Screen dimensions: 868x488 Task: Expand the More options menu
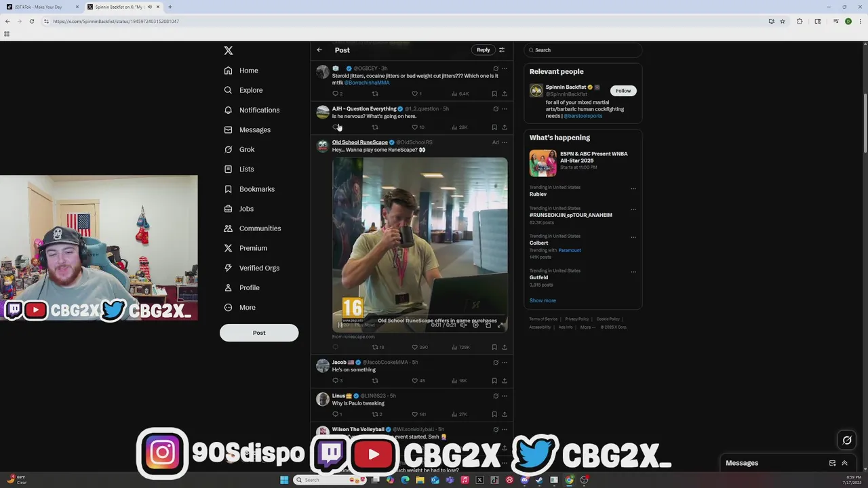point(240,308)
